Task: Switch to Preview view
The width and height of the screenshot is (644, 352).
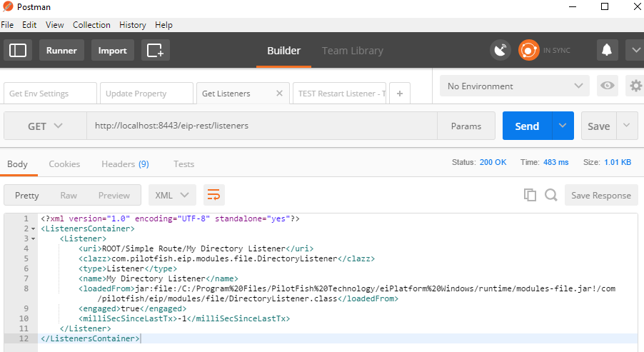Action: tap(114, 196)
